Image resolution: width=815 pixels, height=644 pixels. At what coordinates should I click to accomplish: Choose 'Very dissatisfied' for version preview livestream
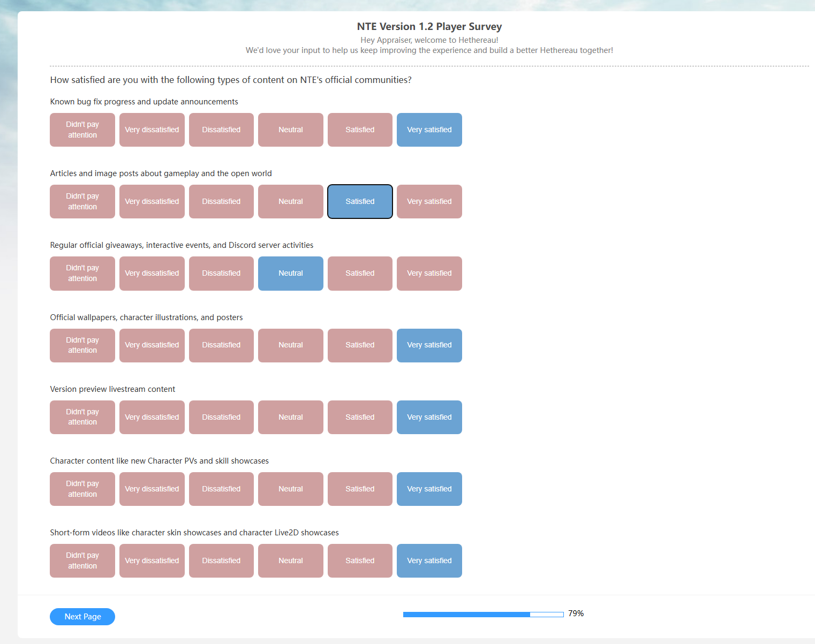[x=152, y=417]
